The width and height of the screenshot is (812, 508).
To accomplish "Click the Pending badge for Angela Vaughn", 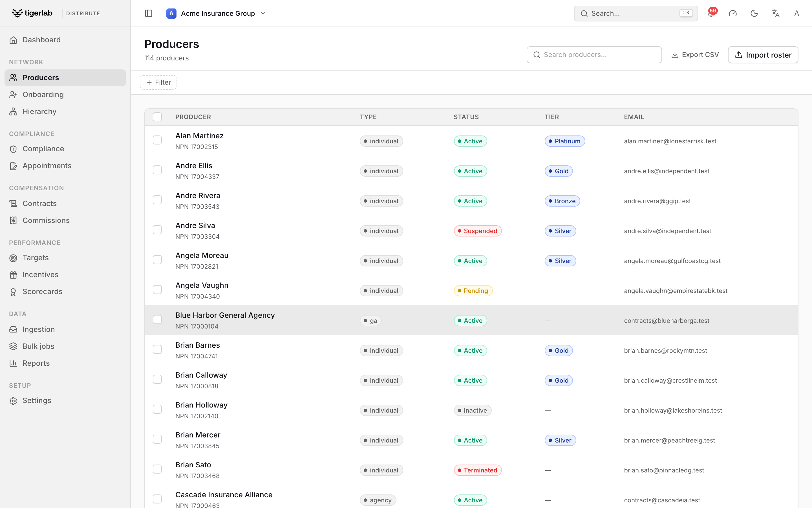I will (x=473, y=291).
